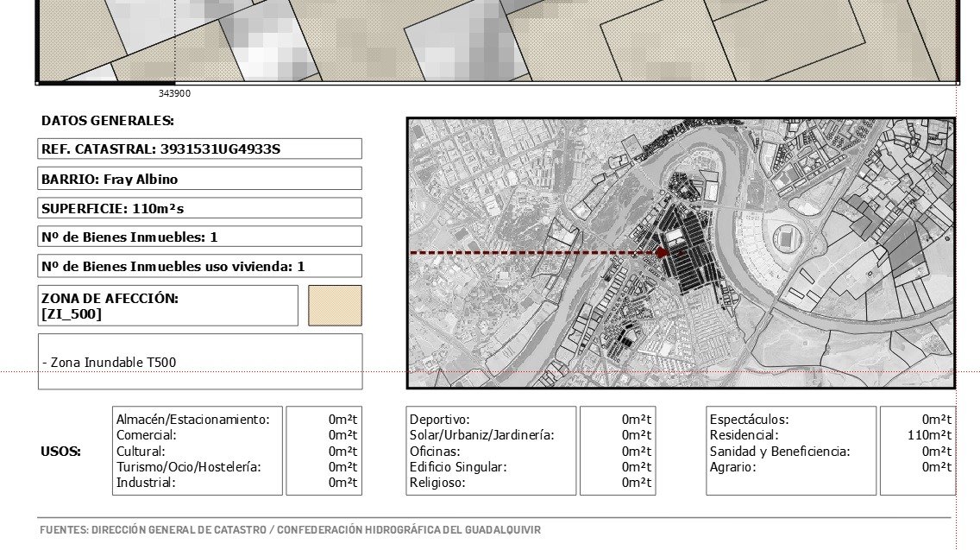Click the Bienes Inmuebles uso vivienda field
The image size is (980, 550).
pyautogui.click(x=199, y=266)
